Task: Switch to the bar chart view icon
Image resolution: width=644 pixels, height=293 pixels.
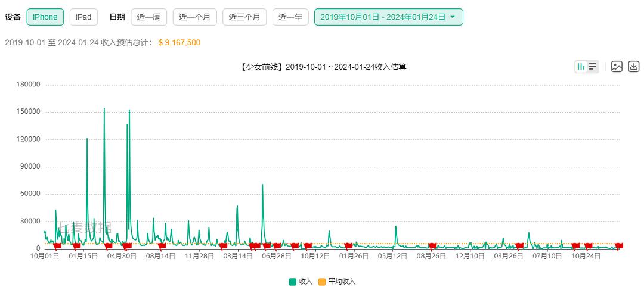Action: pos(581,67)
